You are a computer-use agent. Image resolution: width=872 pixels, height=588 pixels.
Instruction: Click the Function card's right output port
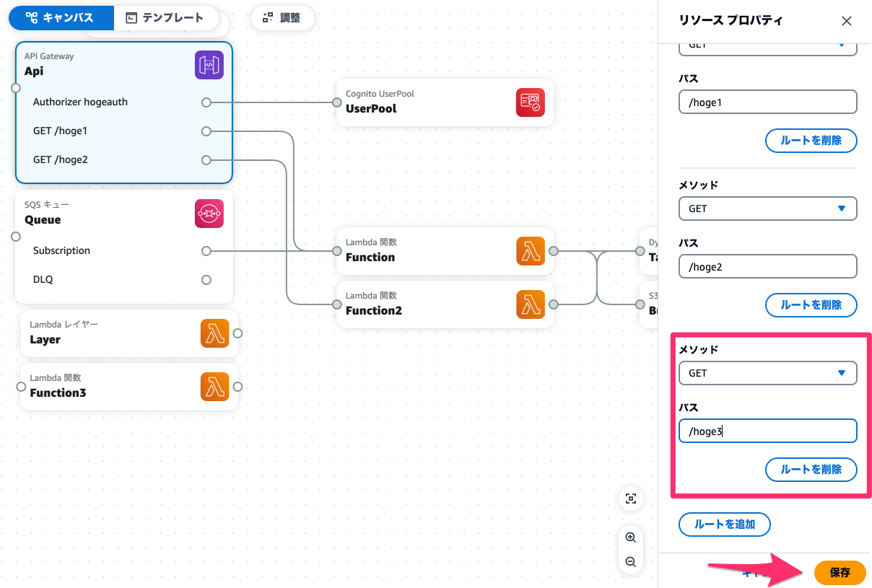(554, 251)
